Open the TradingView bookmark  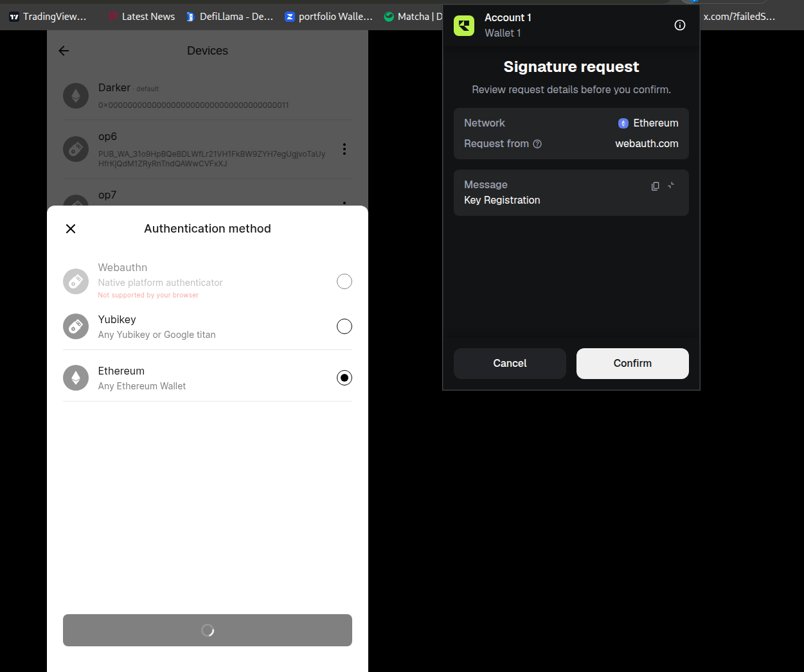click(48, 17)
